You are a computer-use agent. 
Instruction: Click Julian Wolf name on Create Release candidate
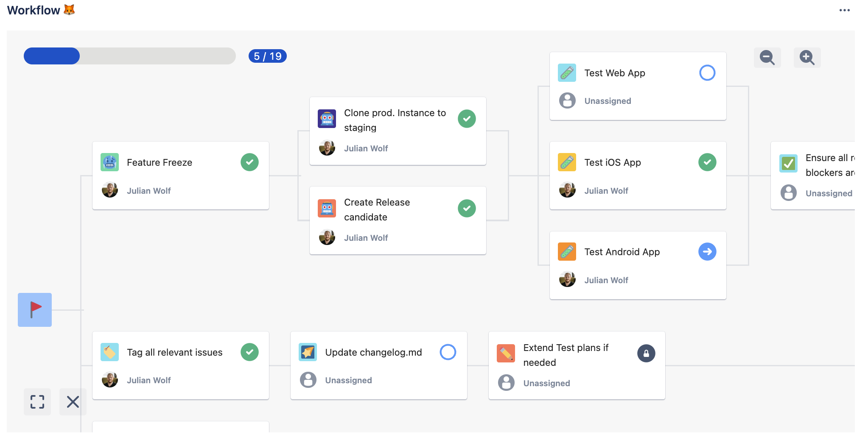366,238
